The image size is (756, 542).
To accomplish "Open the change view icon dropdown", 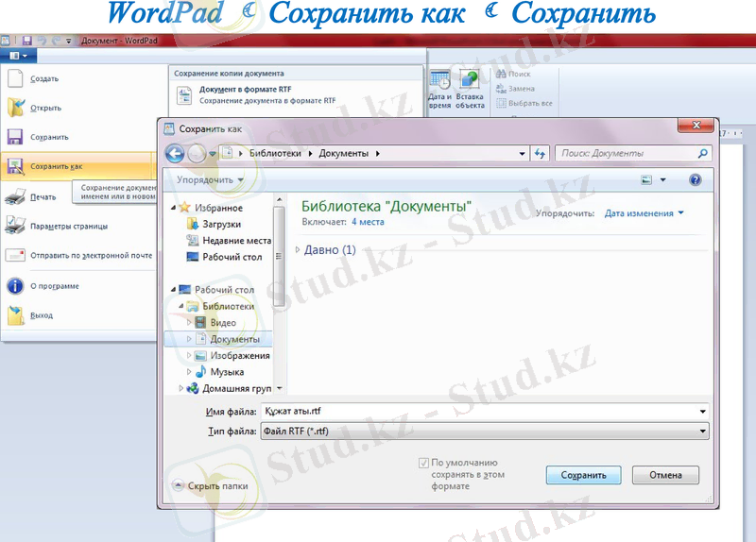I will [662, 179].
